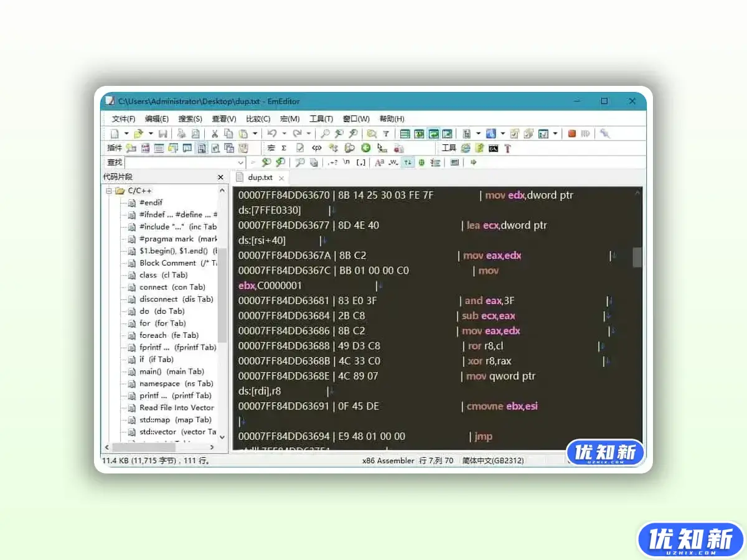747x560 pixels.
Task: Switch to the dup.txt tab
Action: [261, 177]
